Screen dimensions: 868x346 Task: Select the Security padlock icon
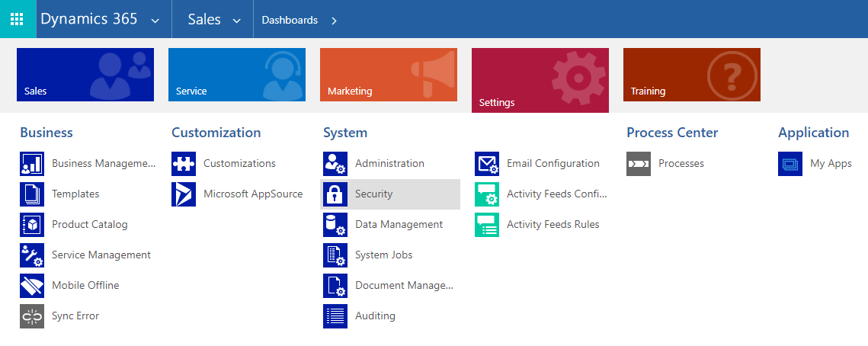(x=335, y=194)
